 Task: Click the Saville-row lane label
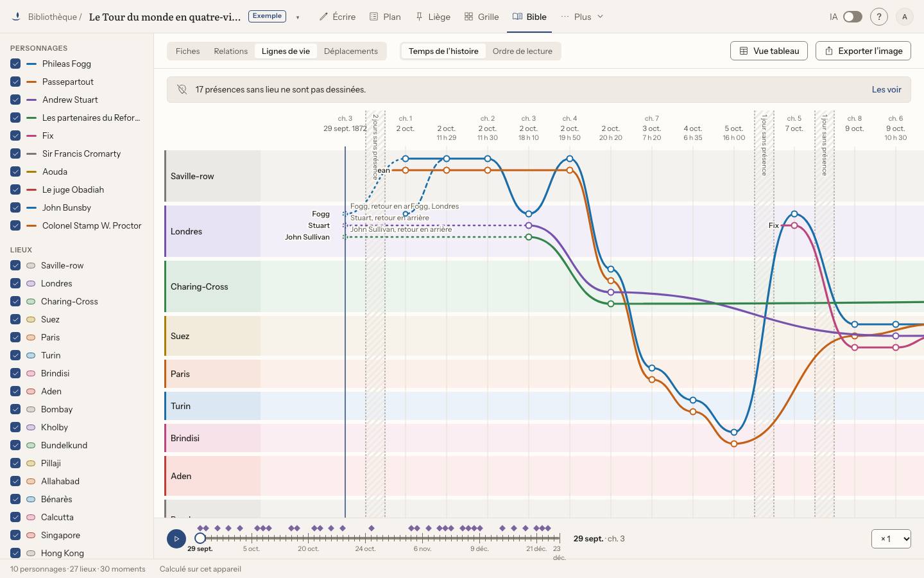[x=193, y=176]
